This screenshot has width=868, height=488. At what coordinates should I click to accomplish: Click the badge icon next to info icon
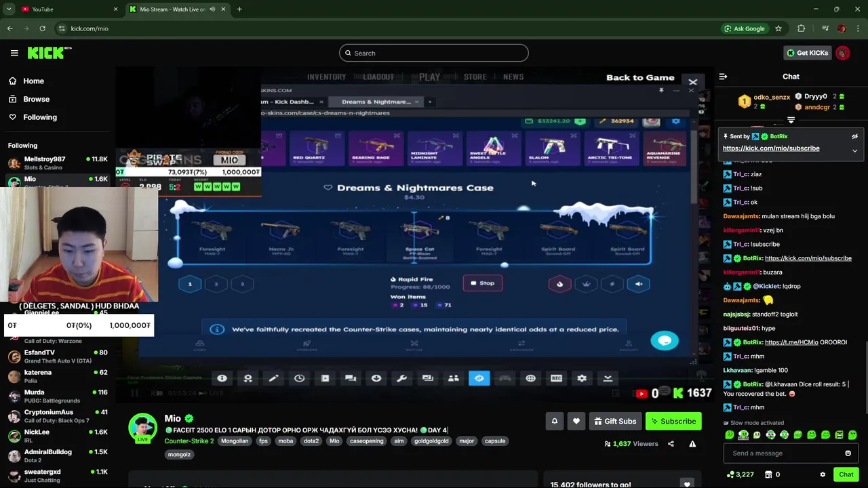(248, 378)
